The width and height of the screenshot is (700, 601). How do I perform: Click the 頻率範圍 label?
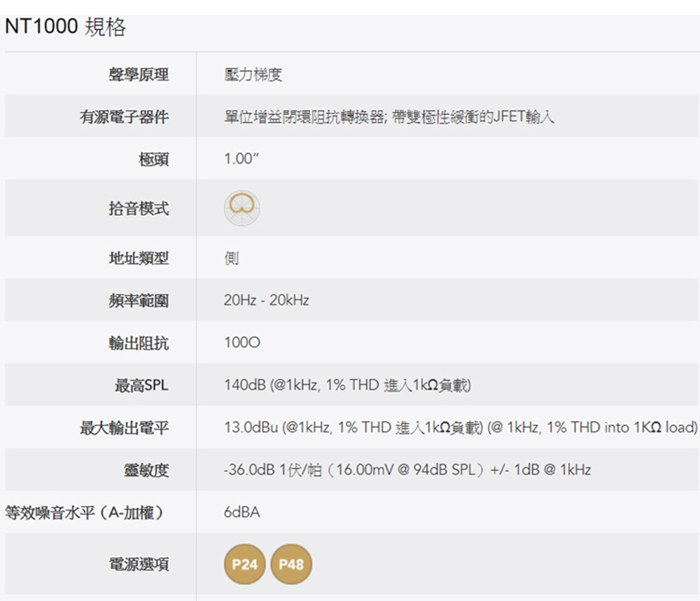point(139,300)
